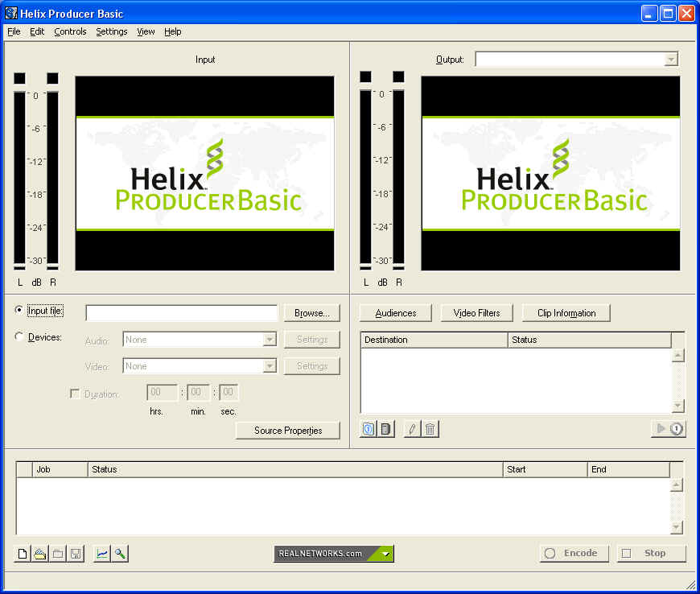This screenshot has height=594, width=700.
Task: Click the edit destination pencil icon
Action: pos(412,429)
